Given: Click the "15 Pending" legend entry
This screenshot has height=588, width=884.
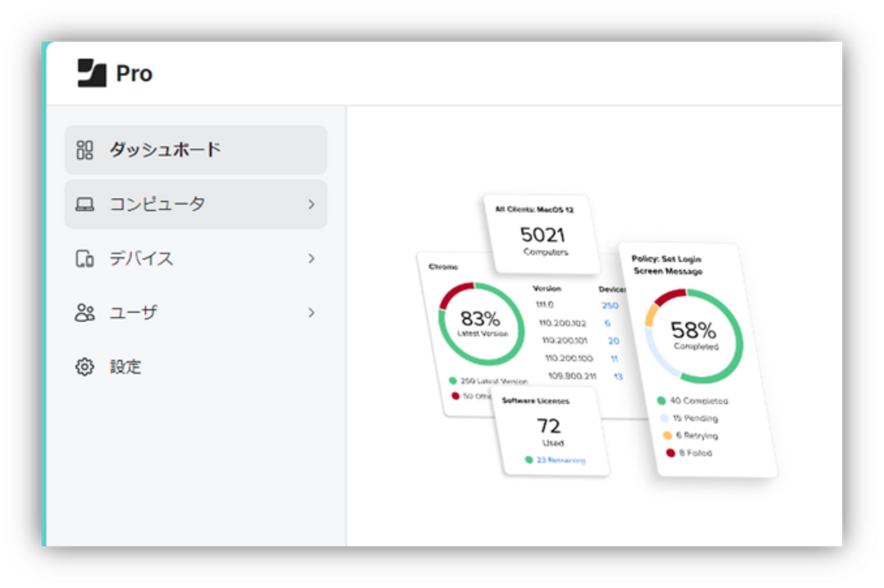Looking at the screenshot, I should (689, 419).
